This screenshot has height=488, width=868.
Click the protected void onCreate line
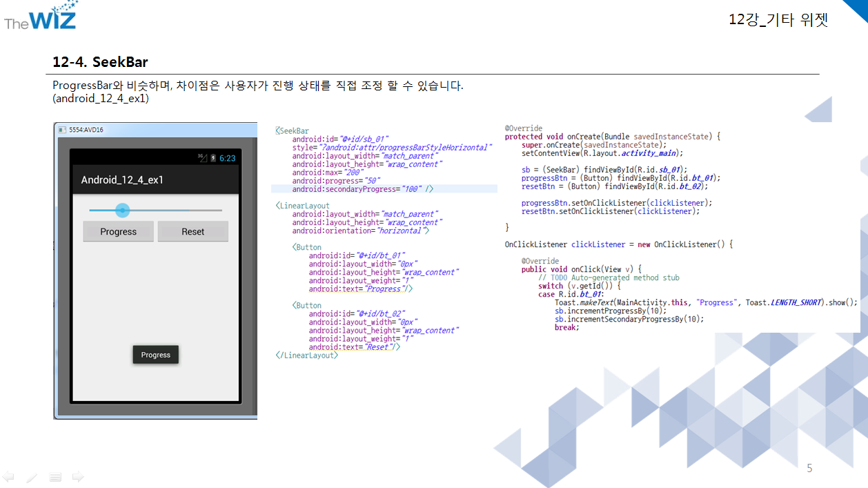click(x=613, y=137)
